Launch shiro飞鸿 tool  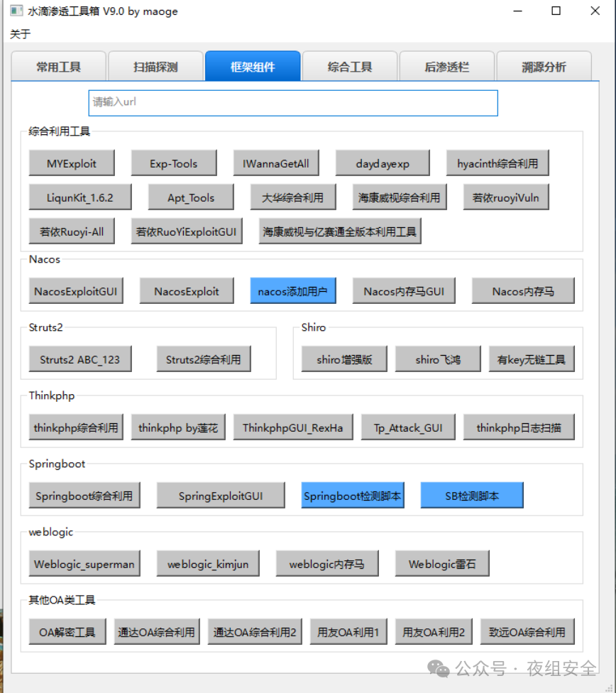[438, 359]
